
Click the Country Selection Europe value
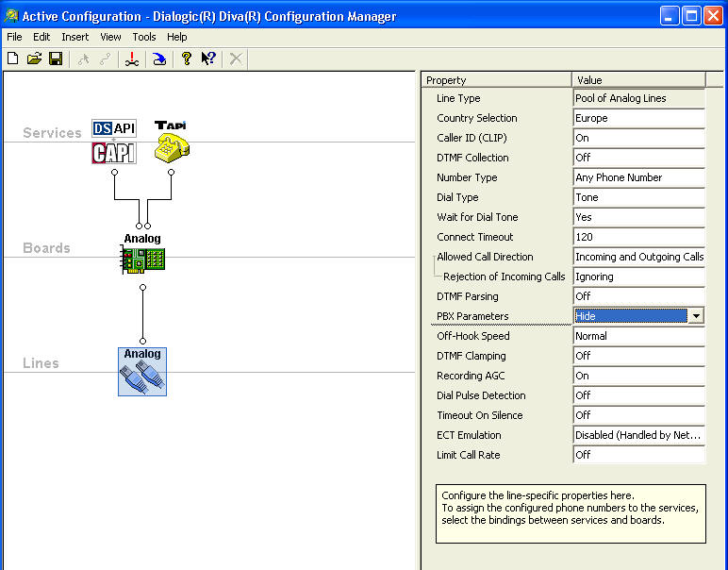coord(639,118)
